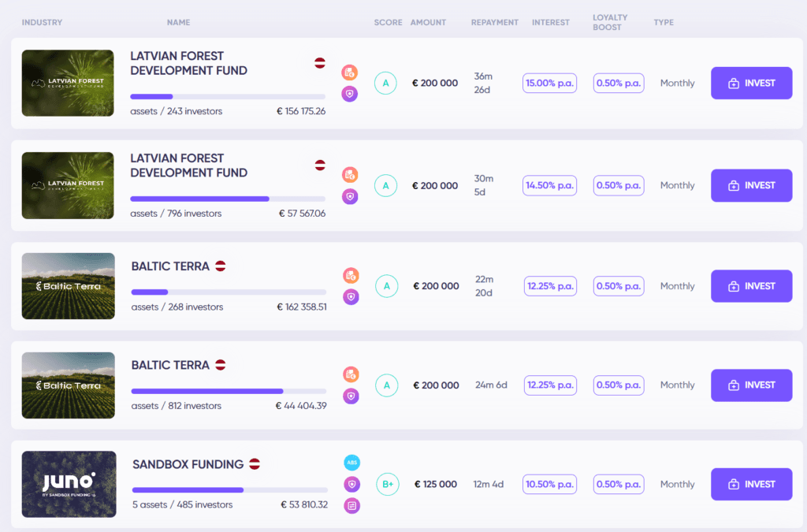Click the Latvian flag beside the 243-investor Latvian Forest fund

[320, 63]
